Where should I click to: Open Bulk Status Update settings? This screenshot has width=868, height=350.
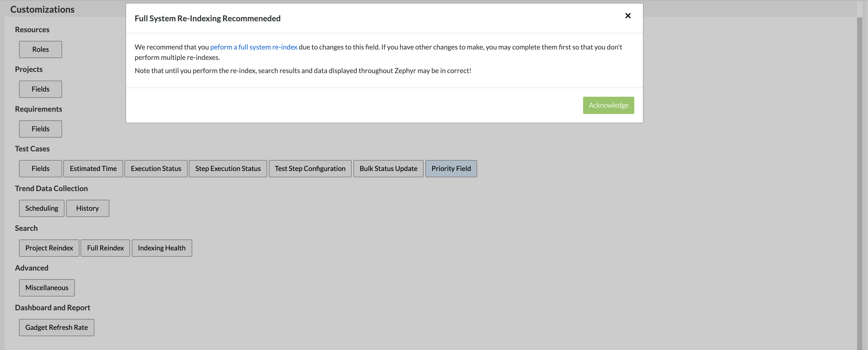(x=388, y=169)
